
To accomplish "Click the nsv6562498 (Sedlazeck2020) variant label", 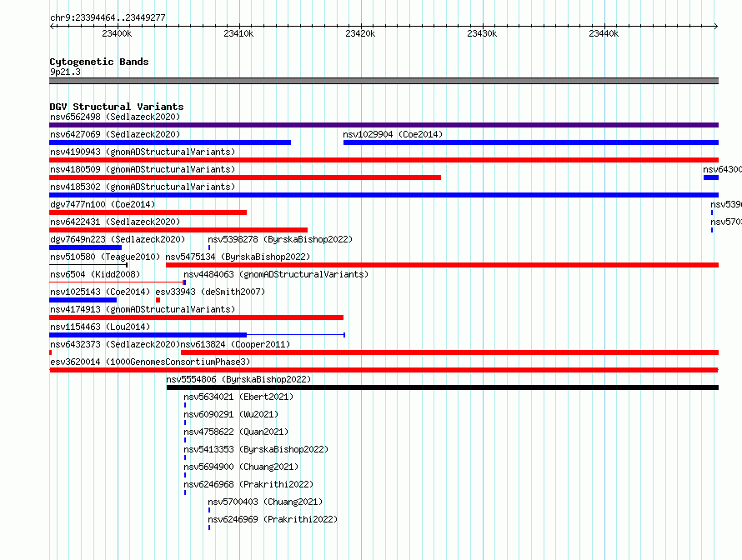I will [x=115, y=117].
